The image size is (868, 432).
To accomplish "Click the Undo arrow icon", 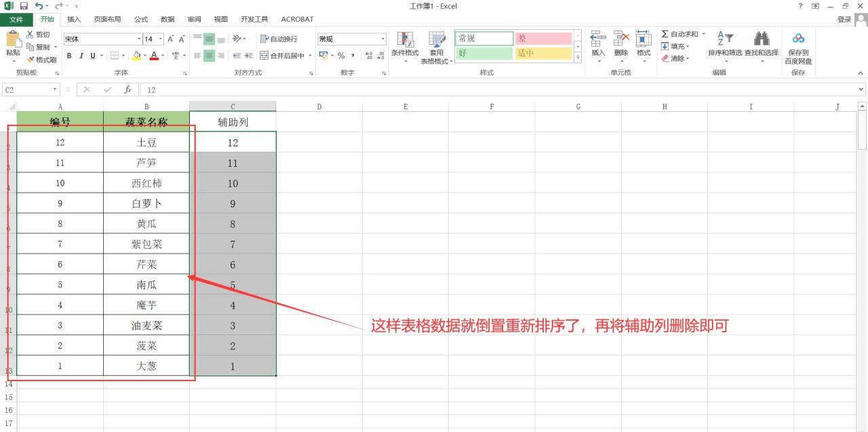I will 39,6.
